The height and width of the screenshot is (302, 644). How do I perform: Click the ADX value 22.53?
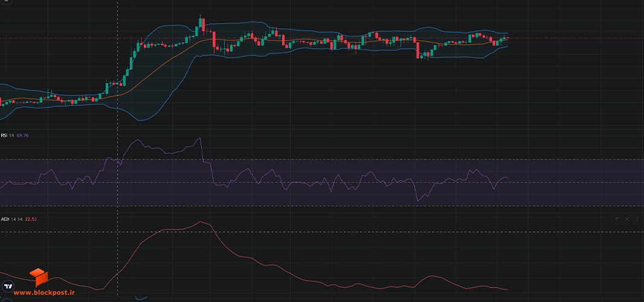pyautogui.click(x=31, y=219)
